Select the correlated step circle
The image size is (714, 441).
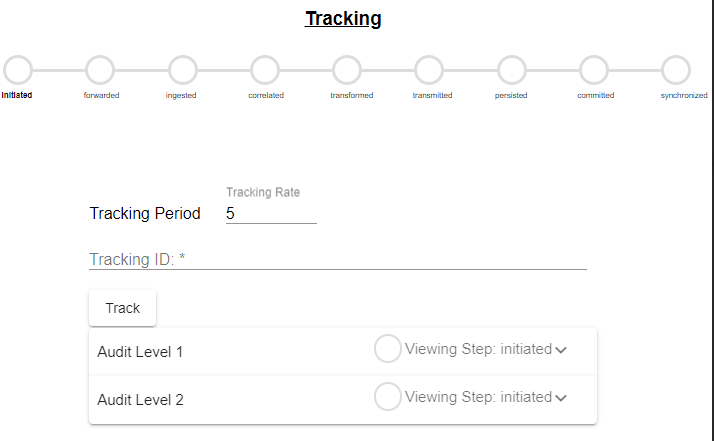pos(265,70)
